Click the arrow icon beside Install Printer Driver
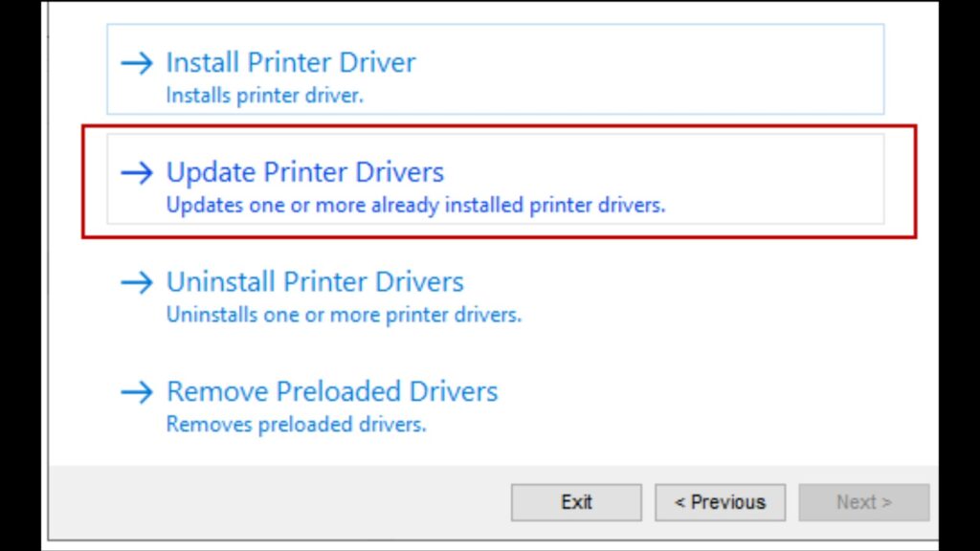 pos(137,63)
